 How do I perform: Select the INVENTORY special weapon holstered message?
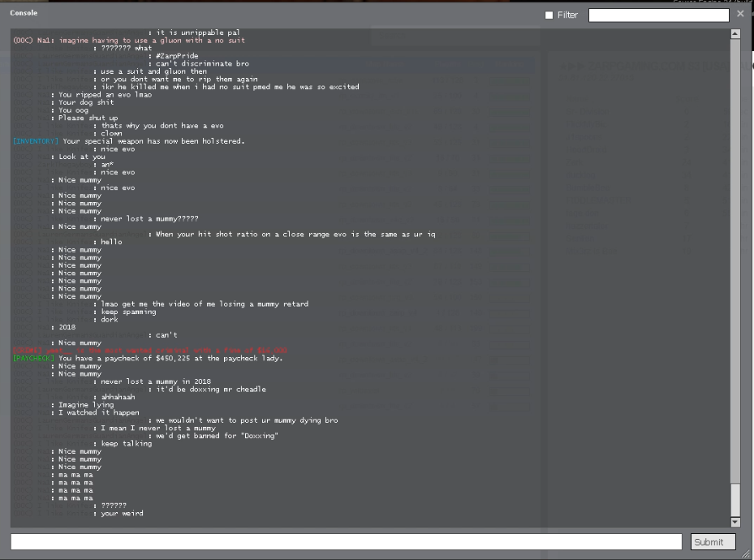click(x=129, y=141)
